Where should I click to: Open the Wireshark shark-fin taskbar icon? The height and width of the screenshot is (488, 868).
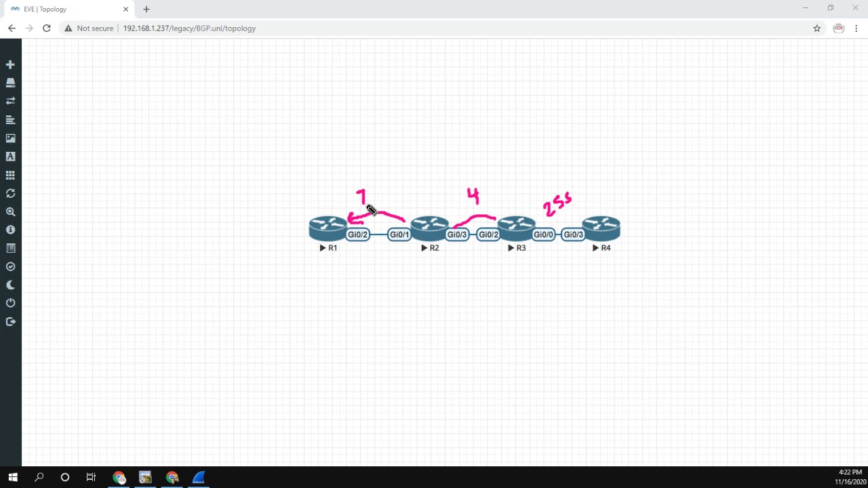click(x=198, y=477)
